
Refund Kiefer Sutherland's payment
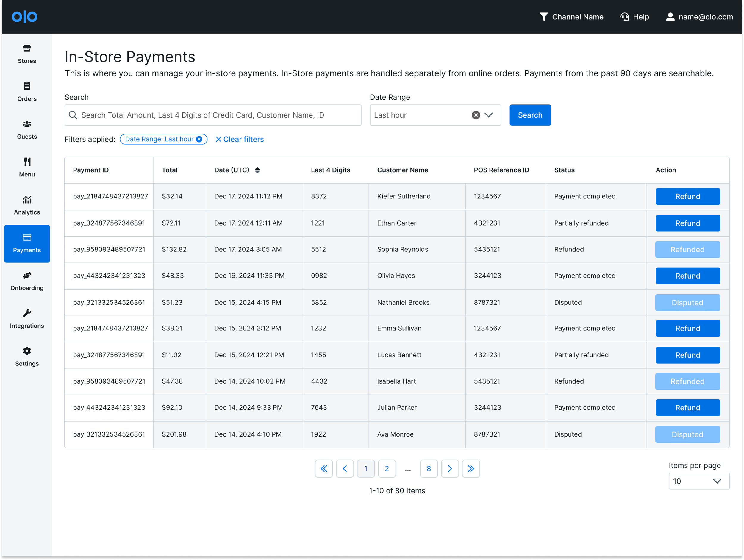[x=687, y=196]
